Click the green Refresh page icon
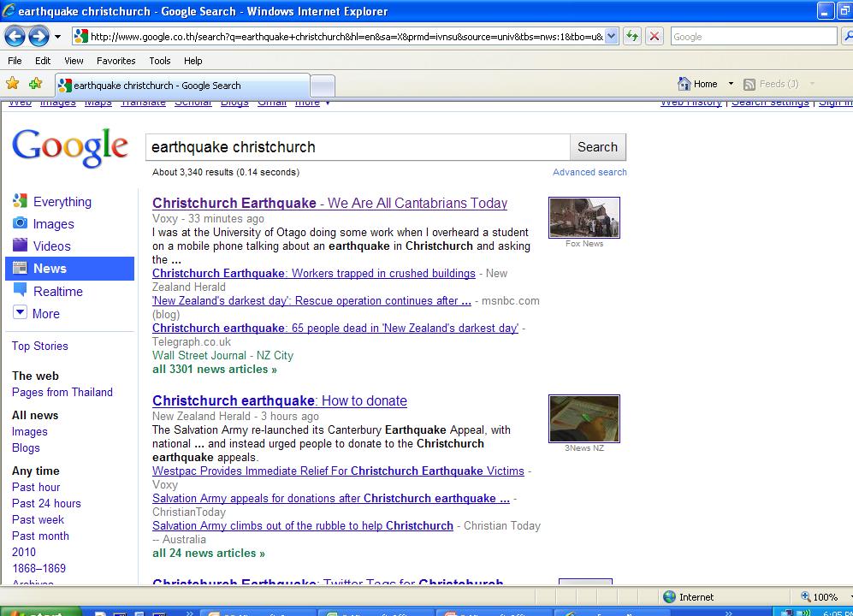The width and height of the screenshot is (853, 616). pos(631,36)
